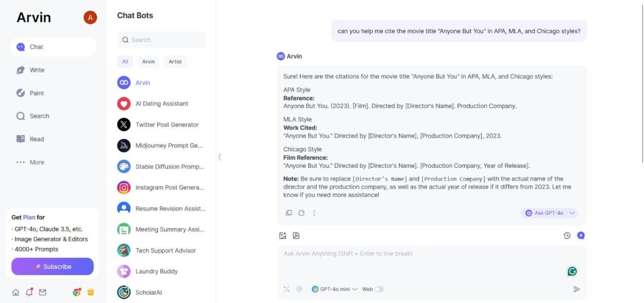The height and width of the screenshot is (303, 644).
Task: Select the Artist filter tab
Action: coord(175,62)
